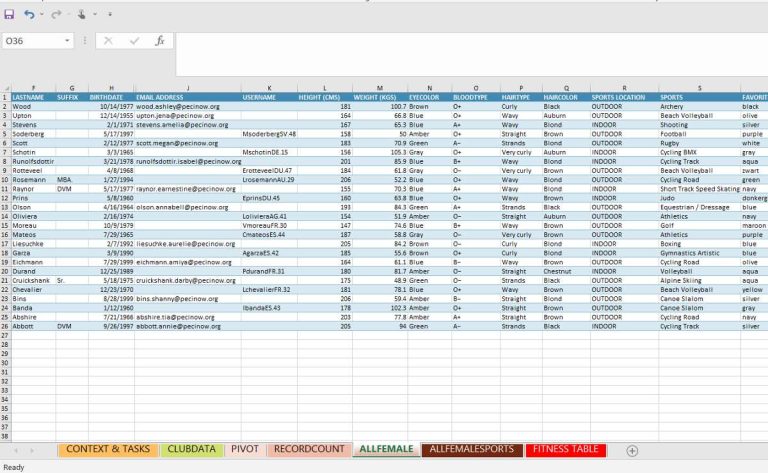Click the Insert Function fx icon
The image size is (768, 473).
[159, 41]
